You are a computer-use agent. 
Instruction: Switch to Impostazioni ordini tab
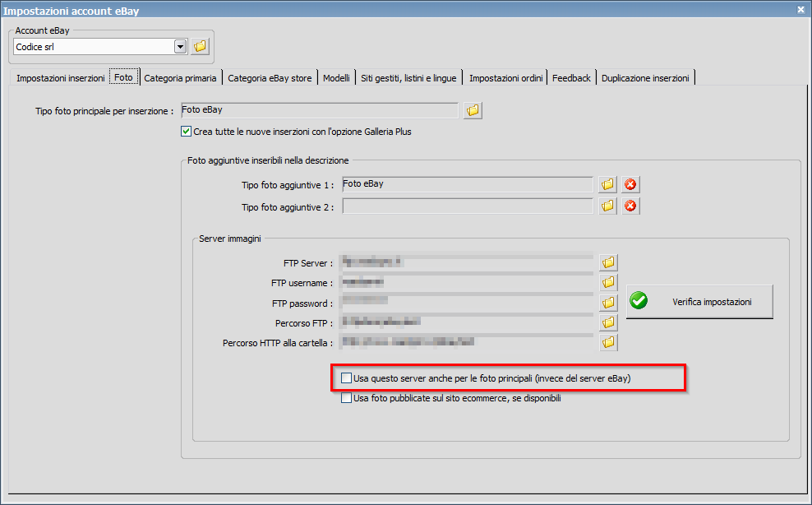(x=506, y=78)
